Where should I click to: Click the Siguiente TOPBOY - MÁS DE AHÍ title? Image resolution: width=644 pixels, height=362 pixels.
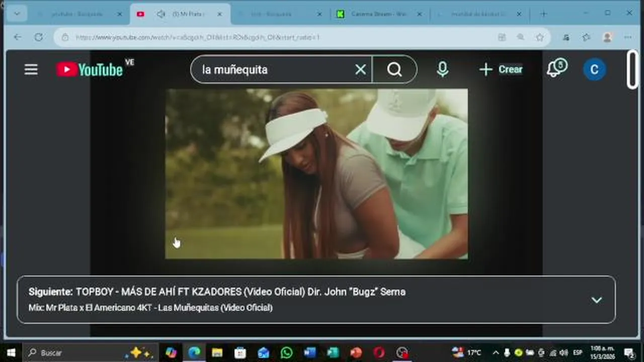[x=240, y=292]
